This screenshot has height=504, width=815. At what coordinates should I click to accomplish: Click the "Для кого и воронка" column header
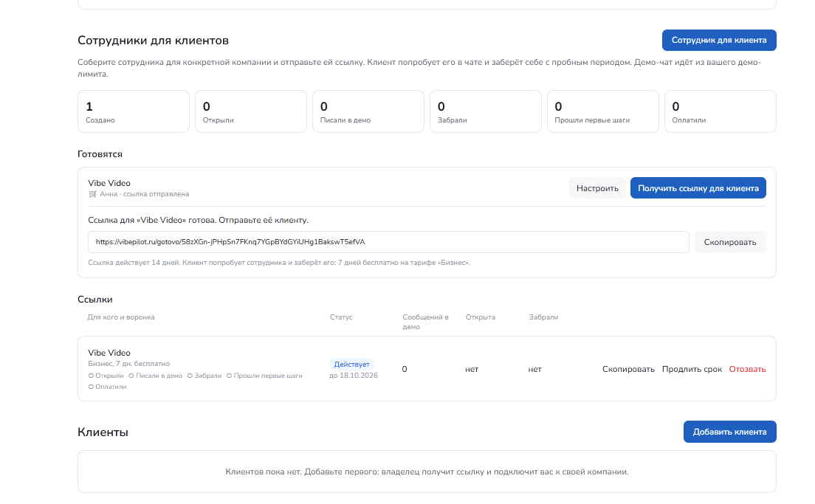120,317
